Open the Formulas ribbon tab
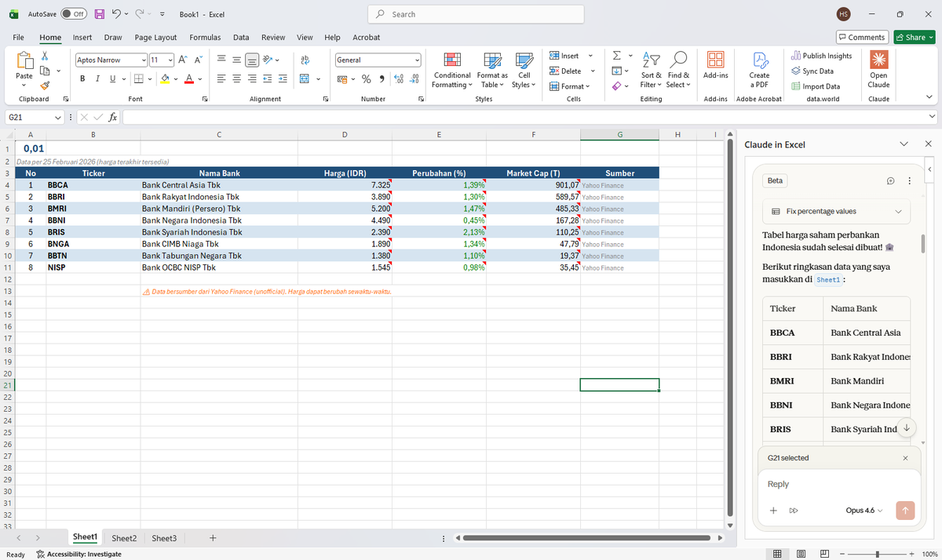 point(205,37)
